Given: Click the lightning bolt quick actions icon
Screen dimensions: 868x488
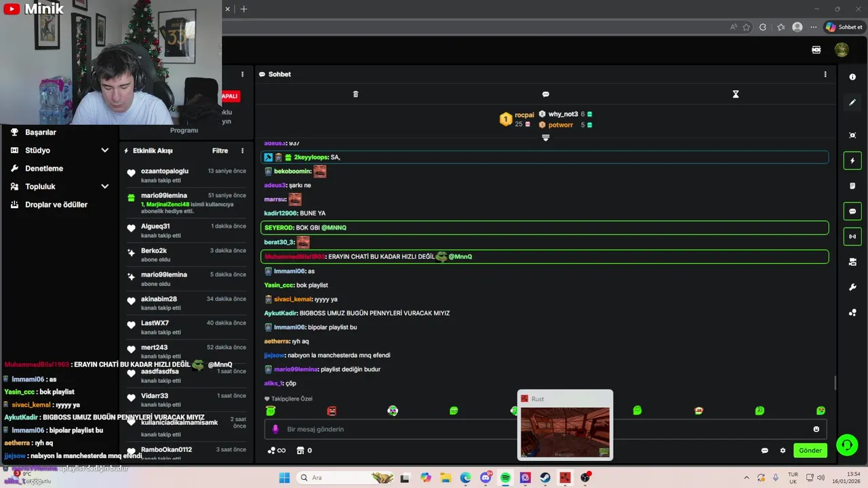Looking at the screenshot, I should [x=852, y=161].
